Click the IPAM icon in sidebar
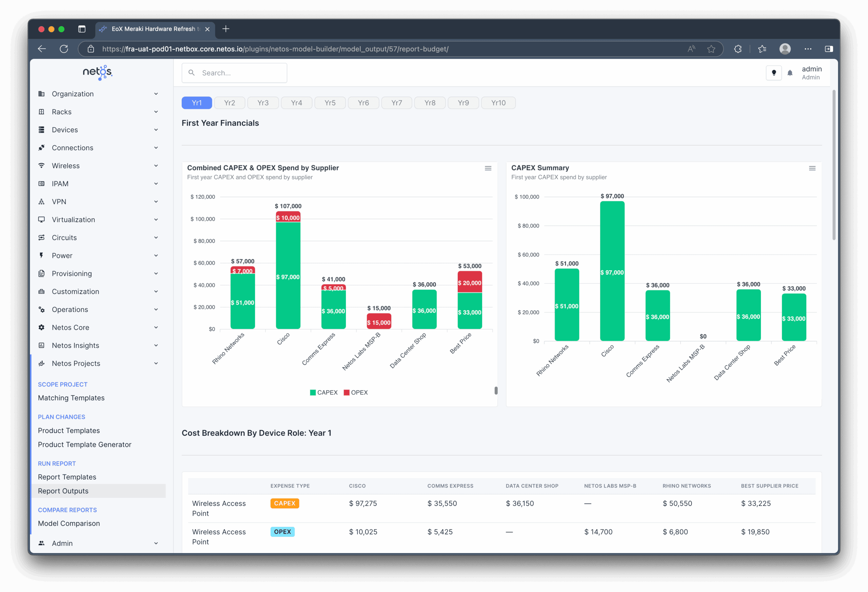Screen dimensions: 868x592 coord(41,183)
